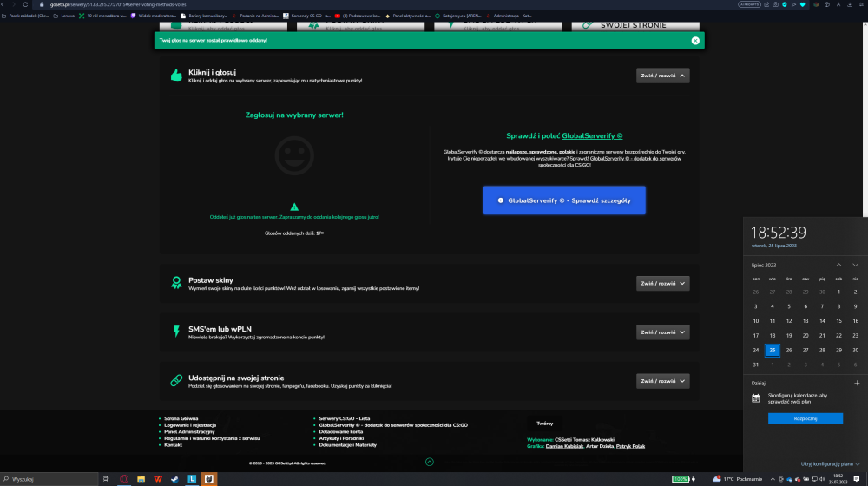
Task: Show hidden tray icons with the taskbar chevron
Action: [773, 479]
